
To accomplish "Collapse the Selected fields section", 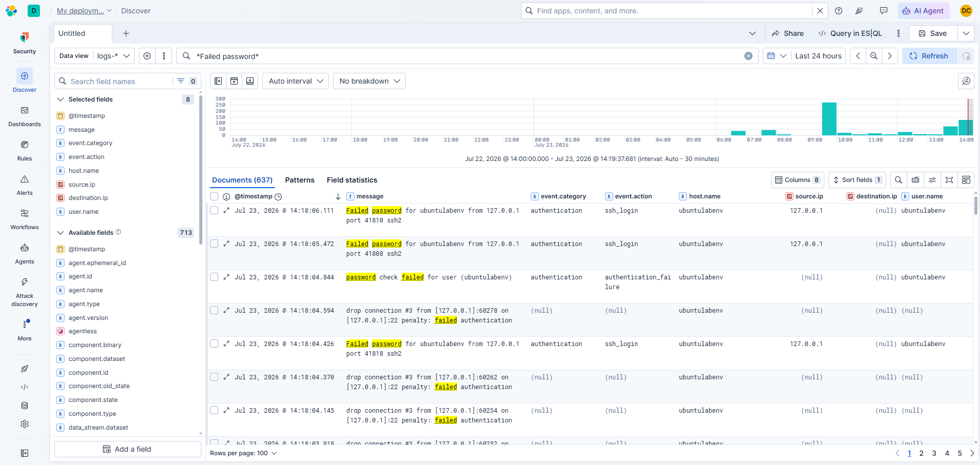I will tap(60, 99).
